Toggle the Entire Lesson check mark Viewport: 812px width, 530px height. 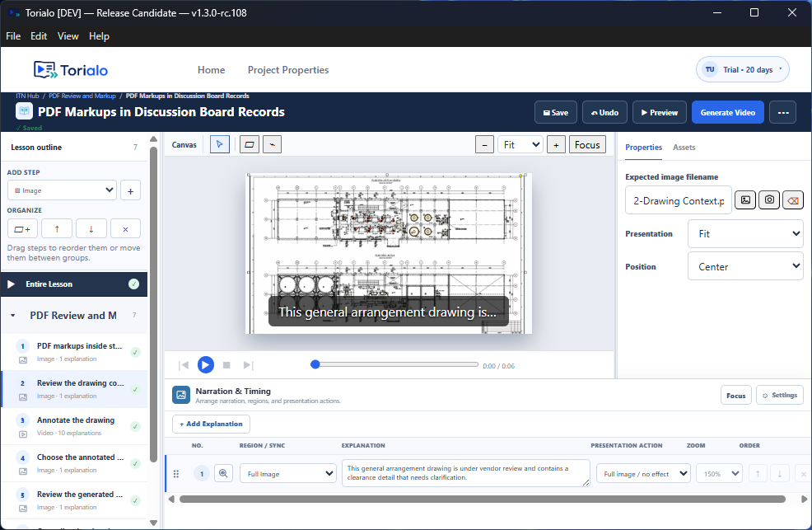click(x=133, y=284)
